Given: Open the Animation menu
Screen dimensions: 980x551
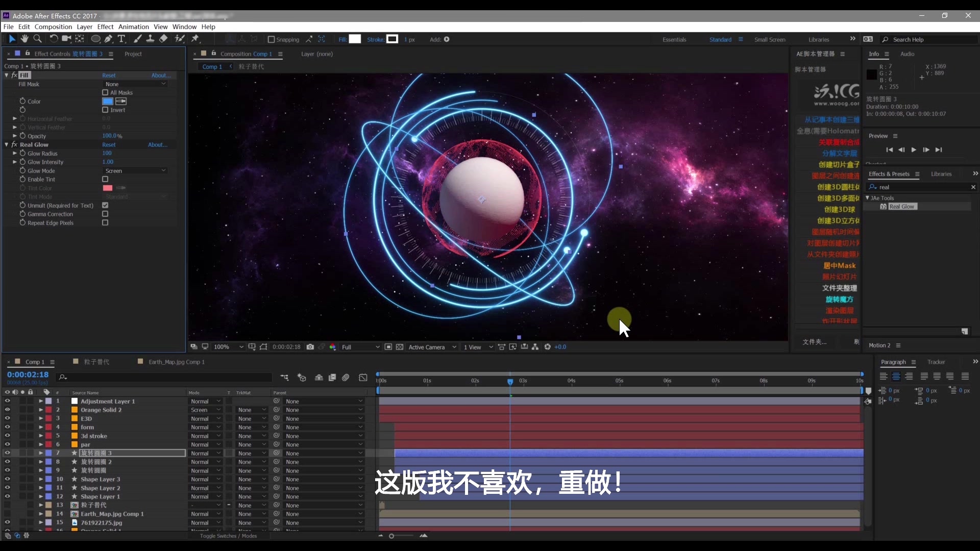Looking at the screenshot, I should [x=133, y=27].
